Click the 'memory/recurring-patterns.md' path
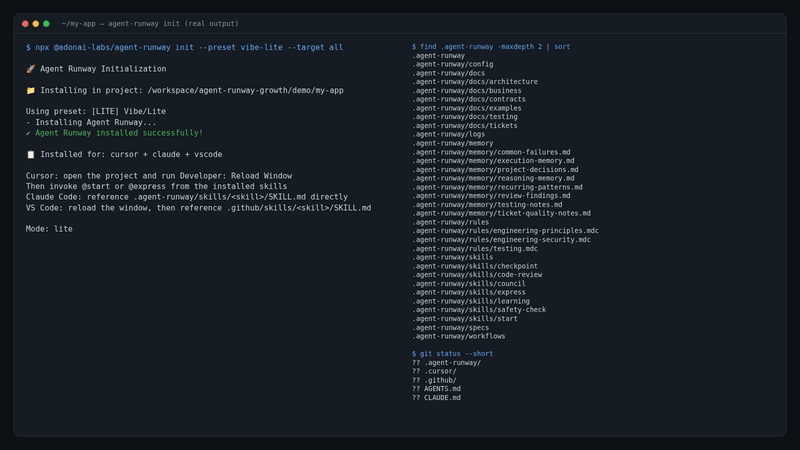800x450 pixels. tap(497, 187)
